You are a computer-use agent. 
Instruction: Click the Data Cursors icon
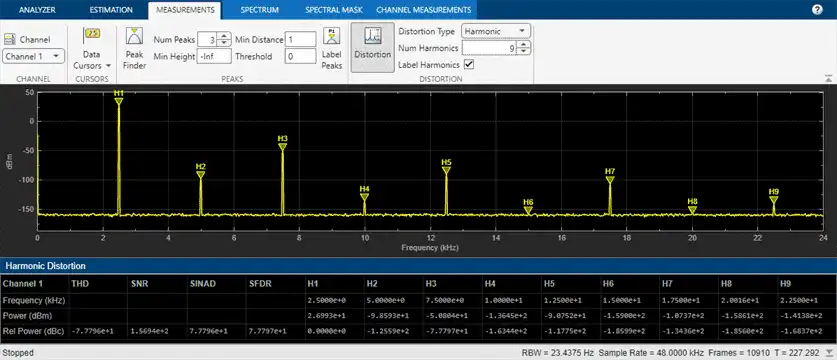click(x=92, y=36)
